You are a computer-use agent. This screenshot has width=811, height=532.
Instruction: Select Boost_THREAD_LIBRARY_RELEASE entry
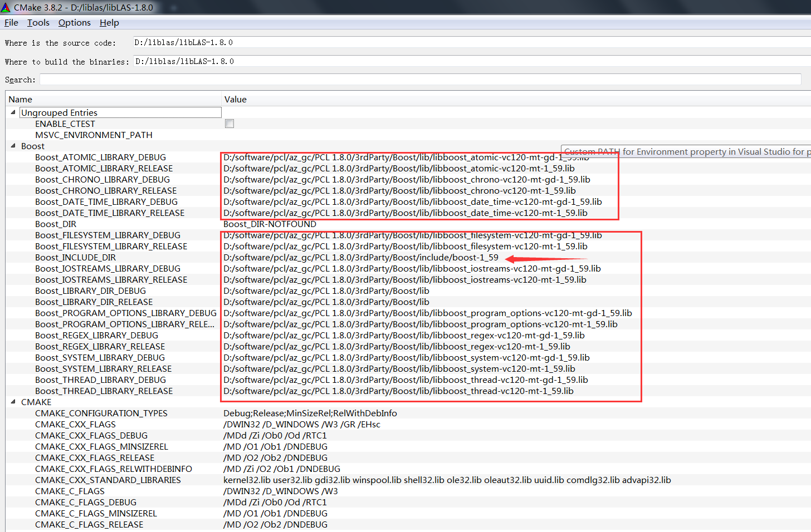[x=104, y=391]
